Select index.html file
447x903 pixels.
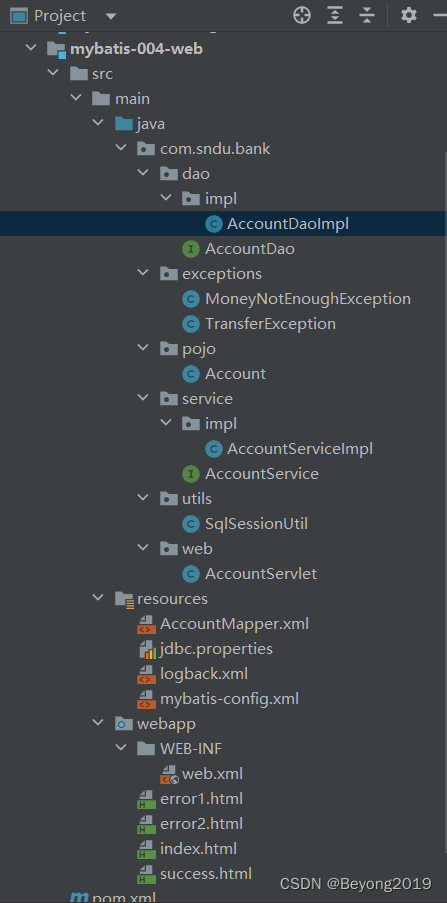pos(198,849)
